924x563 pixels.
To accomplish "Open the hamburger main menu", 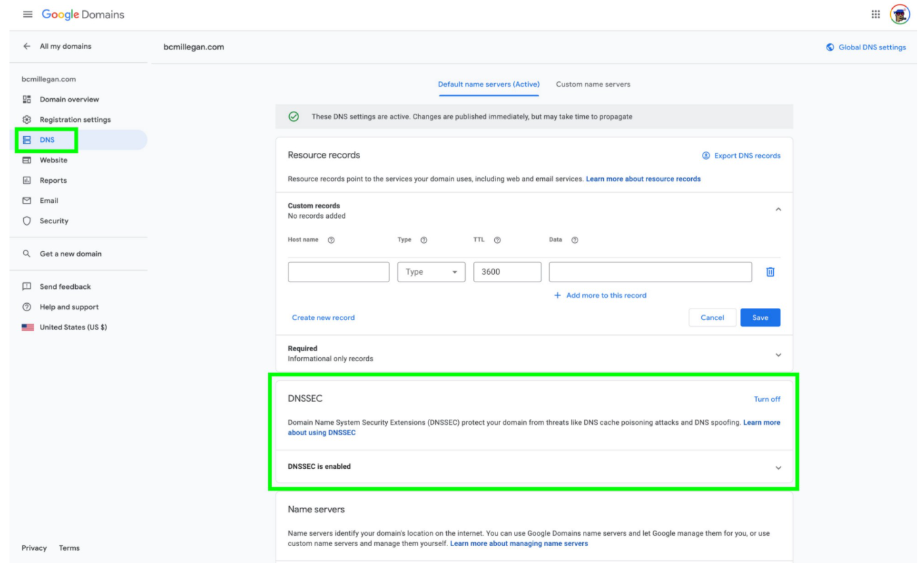I will click(x=28, y=14).
